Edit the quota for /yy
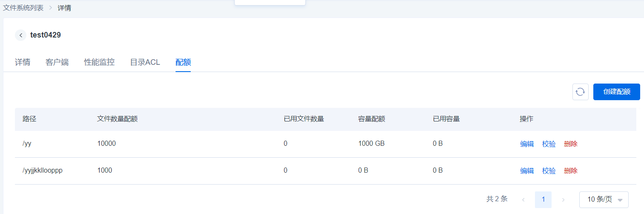This screenshot has height=214, width=644. pos(527,144)
